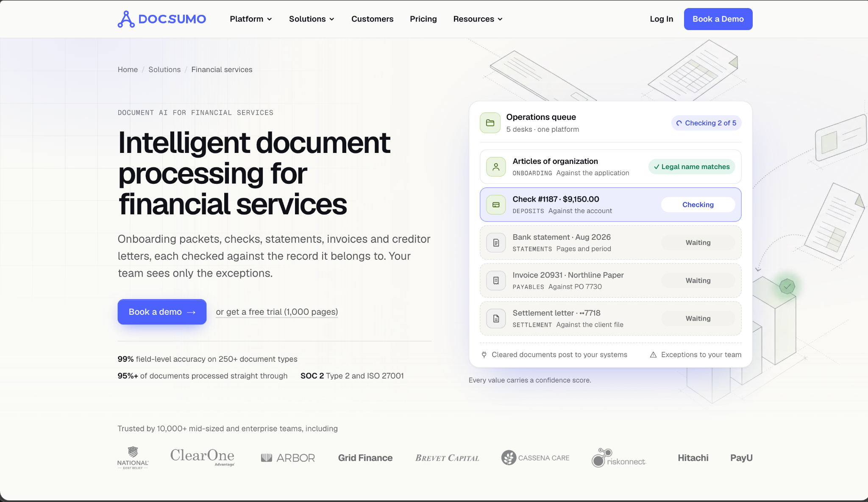This screenshot has height=502, width=868.
Task: Open the Customers page
Action: click(x=372, y=19)
